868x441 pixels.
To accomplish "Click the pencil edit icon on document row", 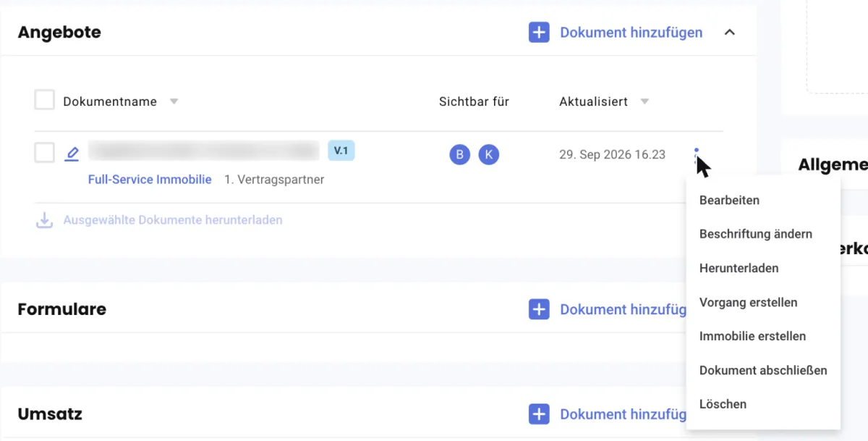I will [72, 154].
